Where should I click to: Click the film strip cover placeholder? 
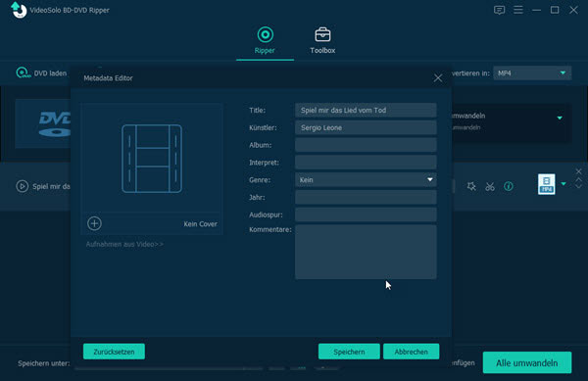point(152,159)
